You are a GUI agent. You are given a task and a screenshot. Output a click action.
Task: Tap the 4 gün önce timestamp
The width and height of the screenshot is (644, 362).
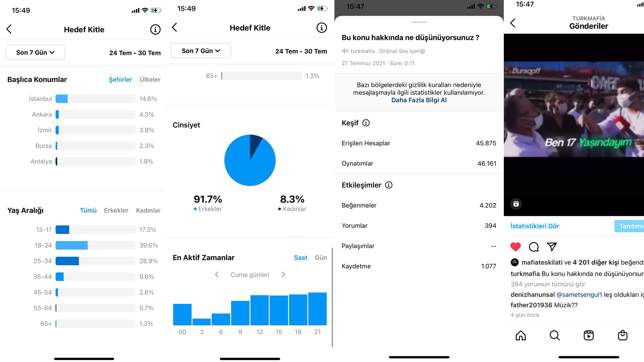tap(525, 315)
